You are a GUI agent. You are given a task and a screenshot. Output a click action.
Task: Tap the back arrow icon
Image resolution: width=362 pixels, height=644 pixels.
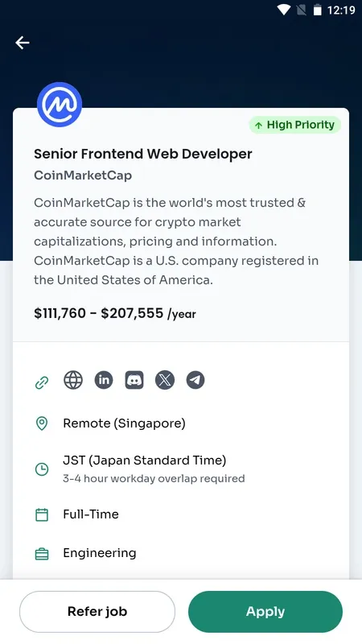pos(23,43)
